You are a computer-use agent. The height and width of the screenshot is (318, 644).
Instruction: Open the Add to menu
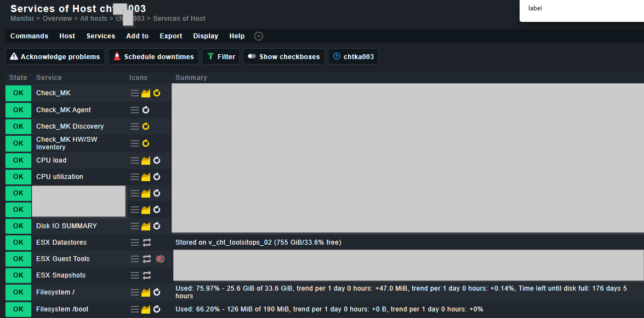click(x=137, y=36)
